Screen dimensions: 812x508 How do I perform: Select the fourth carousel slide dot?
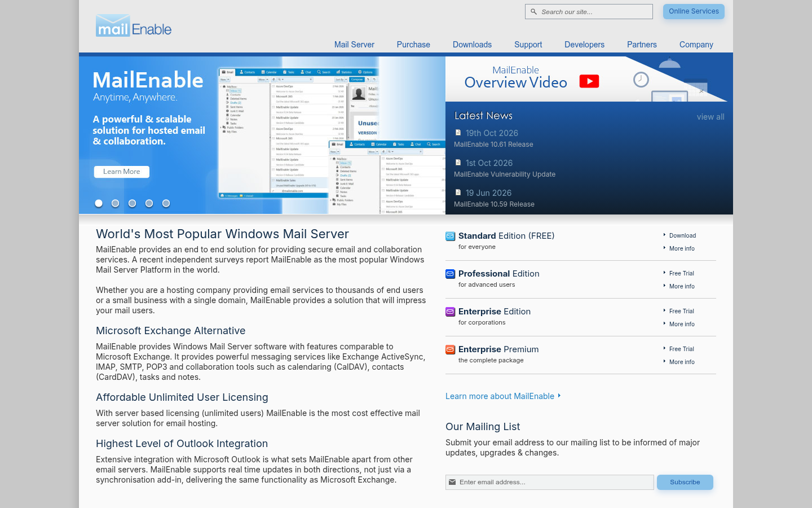pos(149,203)
